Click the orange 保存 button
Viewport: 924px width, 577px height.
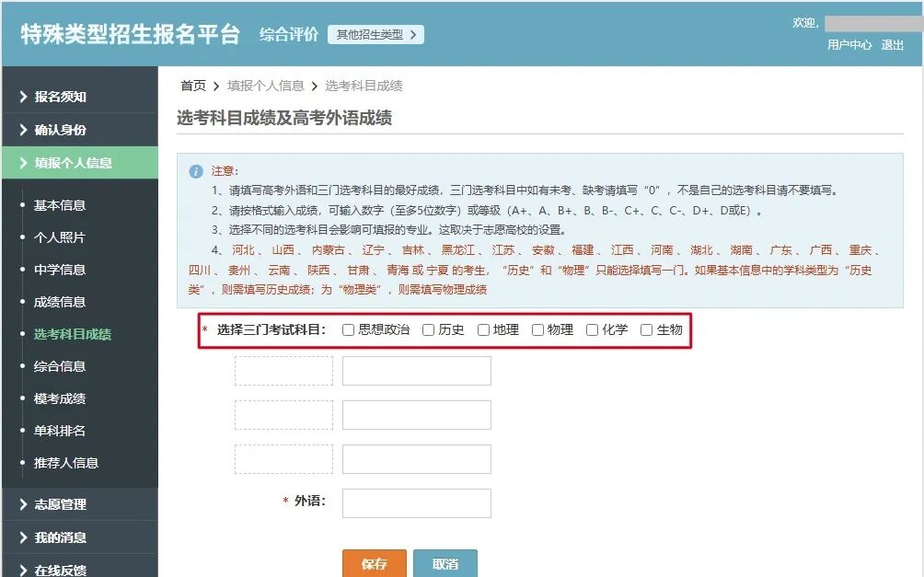pos(375,563)
